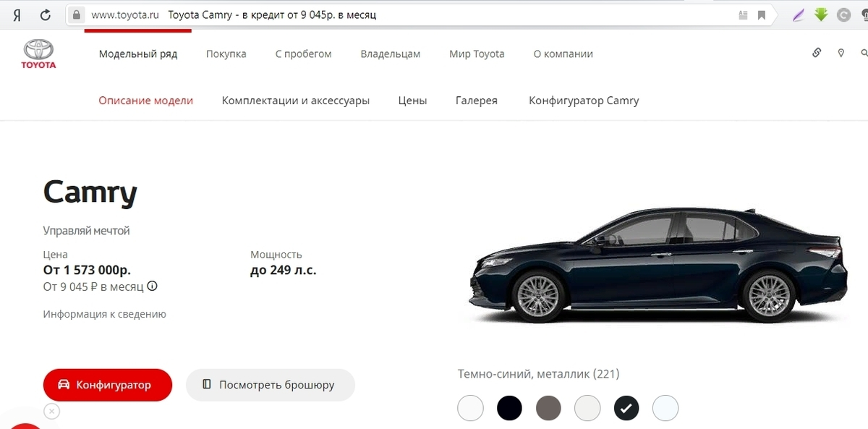Open 'О компании' menu
868x429 pixels.
pyautogui.click(x=563, y=54)
